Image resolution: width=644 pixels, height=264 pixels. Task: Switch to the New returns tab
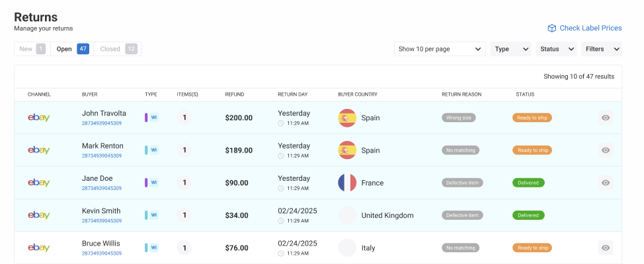(32, 49)
